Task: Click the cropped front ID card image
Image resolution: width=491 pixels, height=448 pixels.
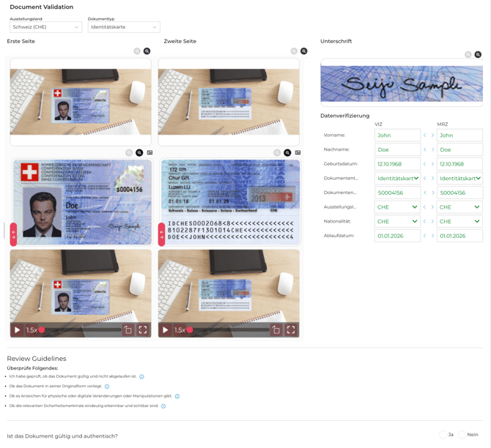Action: coord(82,202)
